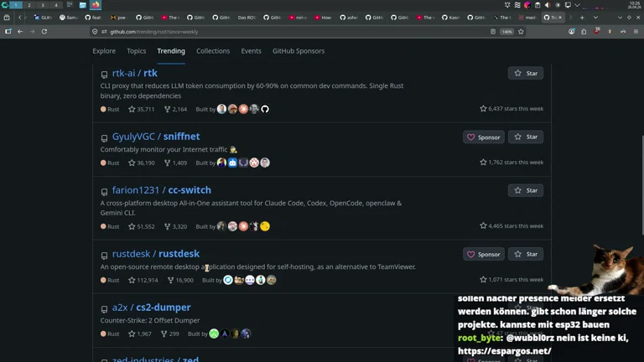This screenshot has width=644, height=362.
Task: Open the rustdesk / rustdesk repository
Action: click(179, 254)
